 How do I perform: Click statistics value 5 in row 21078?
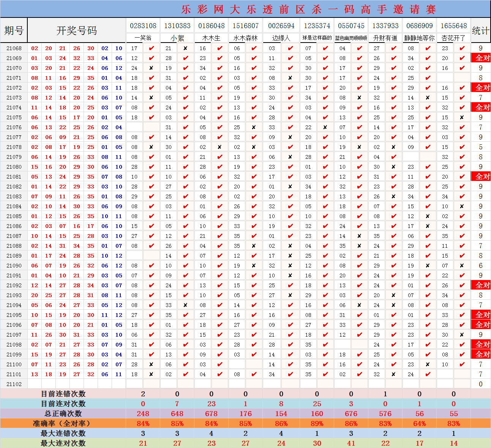pyautogui.click(x=481, y=147)
